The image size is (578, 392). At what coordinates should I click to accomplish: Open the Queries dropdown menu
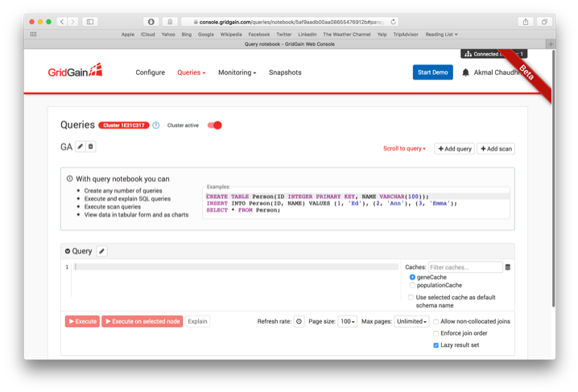(x=191, y=72)
